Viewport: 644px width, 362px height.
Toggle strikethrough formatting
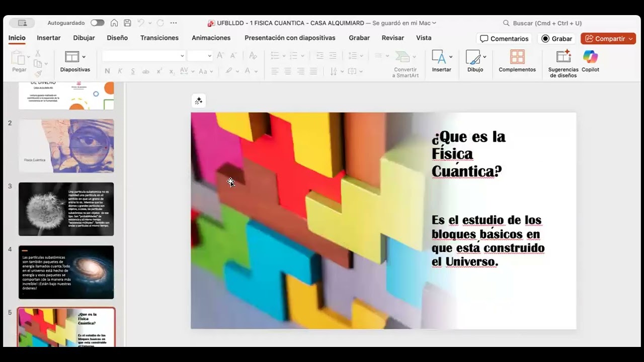(145, 71)
